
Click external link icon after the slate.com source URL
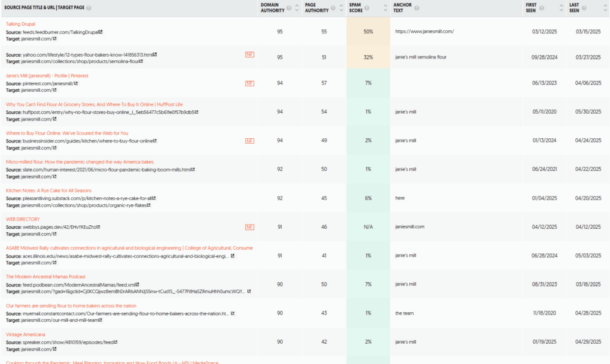pyautogui.click(x=193, y=170)
